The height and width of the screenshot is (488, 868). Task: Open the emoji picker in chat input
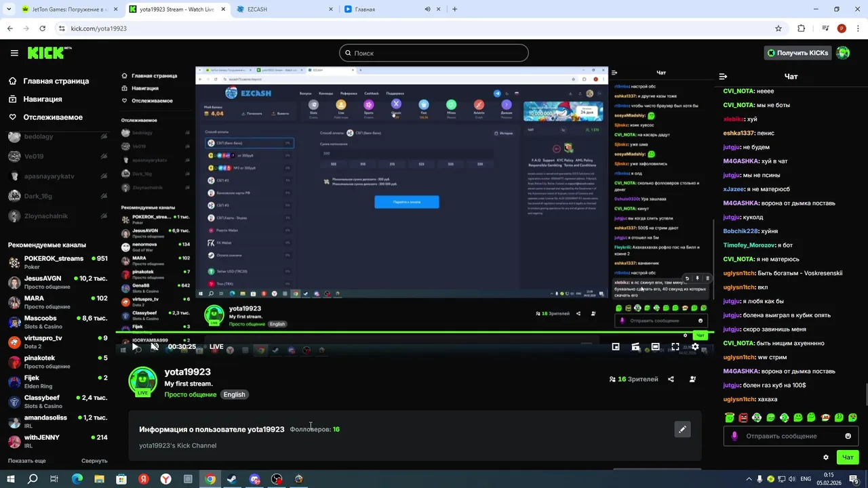click(848, 436)
